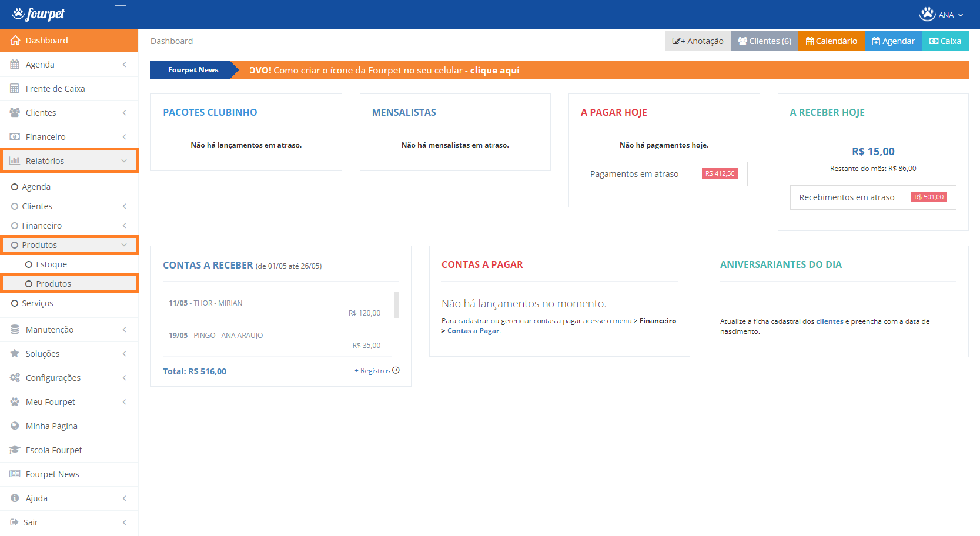Click the Financeiro money icon
The width and height of the screenshot is (980, 536).
click(15, 137)
